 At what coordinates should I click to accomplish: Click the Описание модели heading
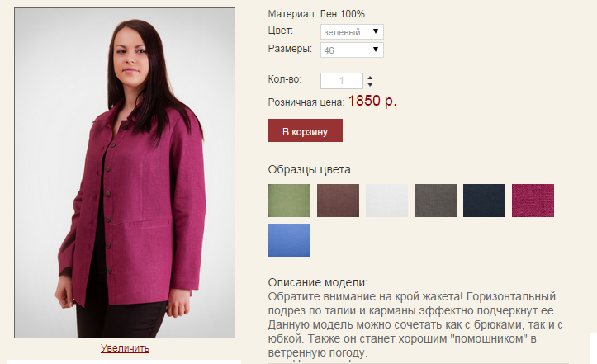click(x=318, y=282)
